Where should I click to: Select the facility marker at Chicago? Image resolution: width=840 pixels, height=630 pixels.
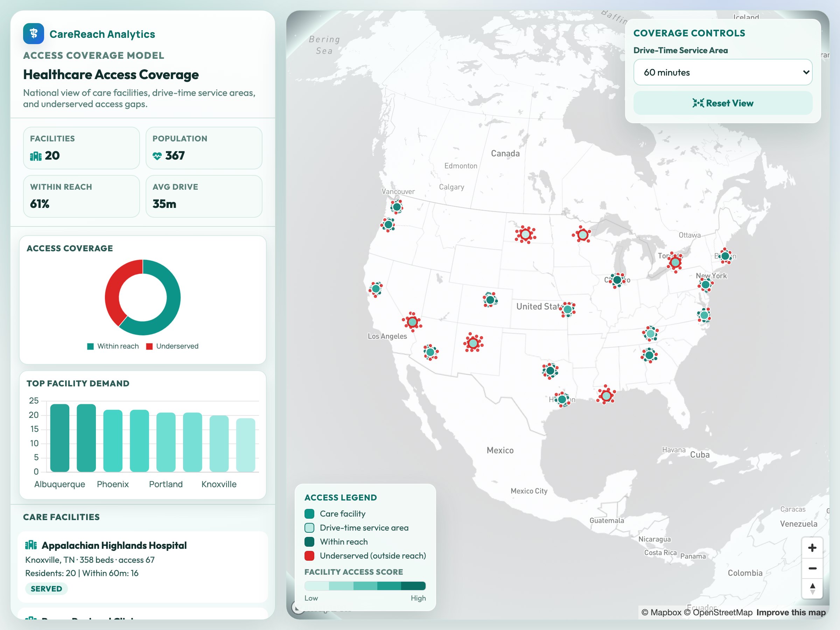point(617,280)
